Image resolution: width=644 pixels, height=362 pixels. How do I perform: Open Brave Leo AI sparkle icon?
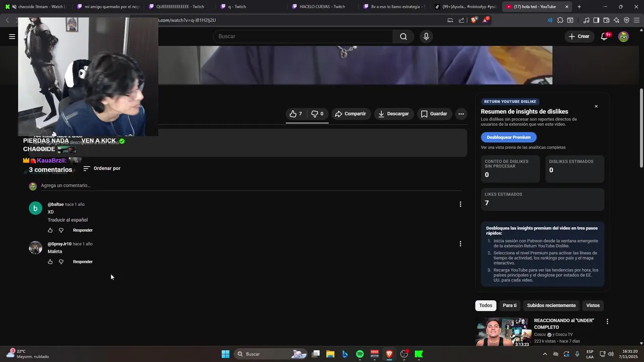[616, 20]
